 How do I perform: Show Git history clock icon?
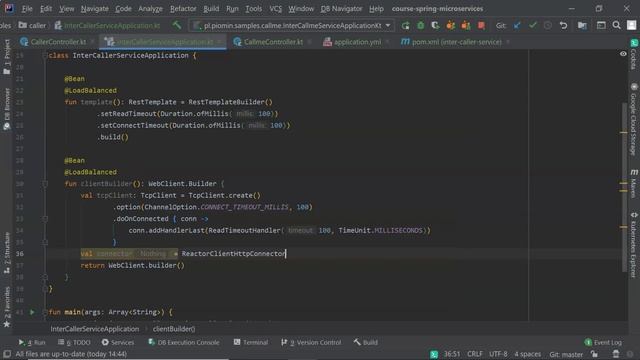[x=548, y=26]
